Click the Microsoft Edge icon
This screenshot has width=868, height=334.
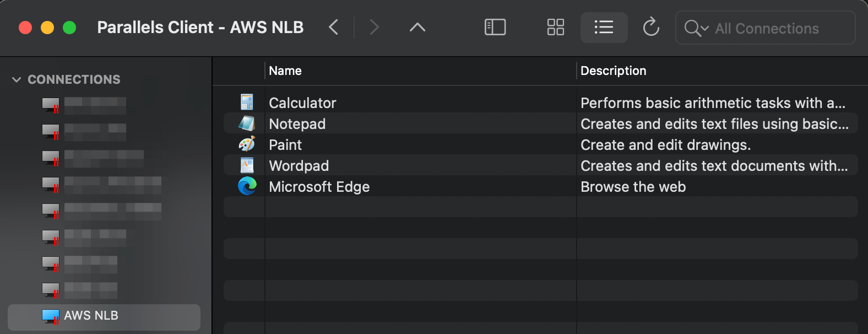pyautogui.click(x=247, y=186)
